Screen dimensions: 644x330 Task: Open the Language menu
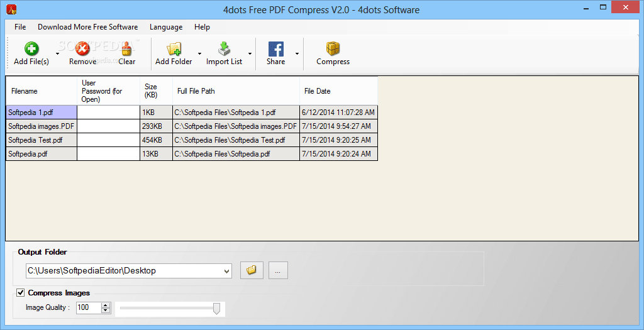point(166,27)
